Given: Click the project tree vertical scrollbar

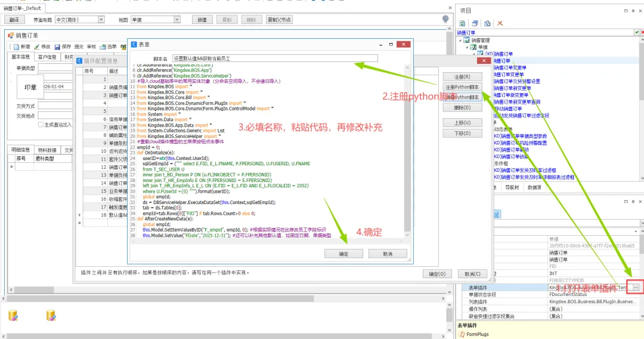Looking at the screenshot, I should click(642, 108).
